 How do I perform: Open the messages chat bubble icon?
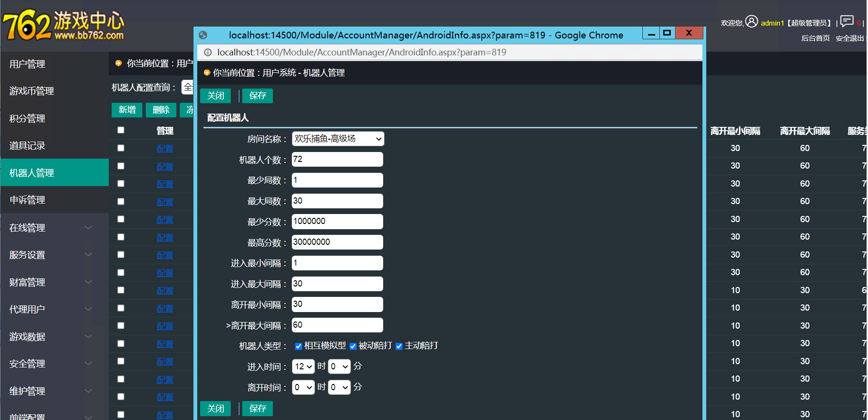click(847, 21)
